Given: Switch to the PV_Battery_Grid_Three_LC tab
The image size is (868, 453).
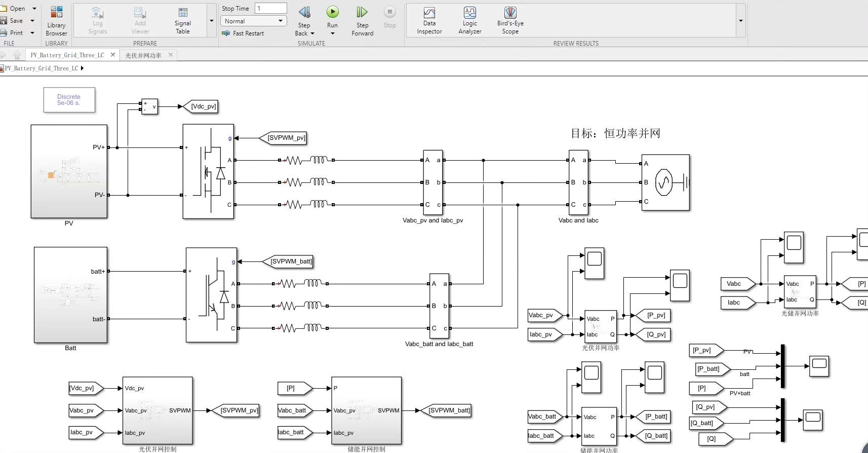Looking at the screenshot, I should click(67, 55).
